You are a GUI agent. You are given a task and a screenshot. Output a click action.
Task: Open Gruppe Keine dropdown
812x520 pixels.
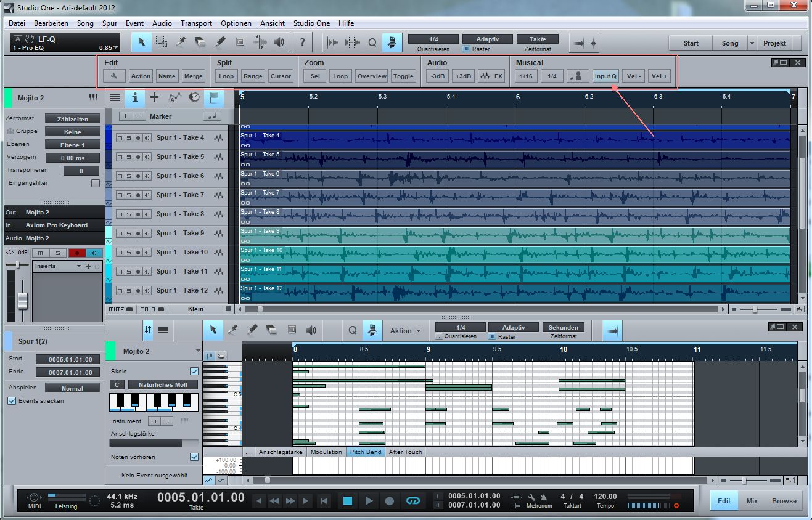[x=72, y=132]
